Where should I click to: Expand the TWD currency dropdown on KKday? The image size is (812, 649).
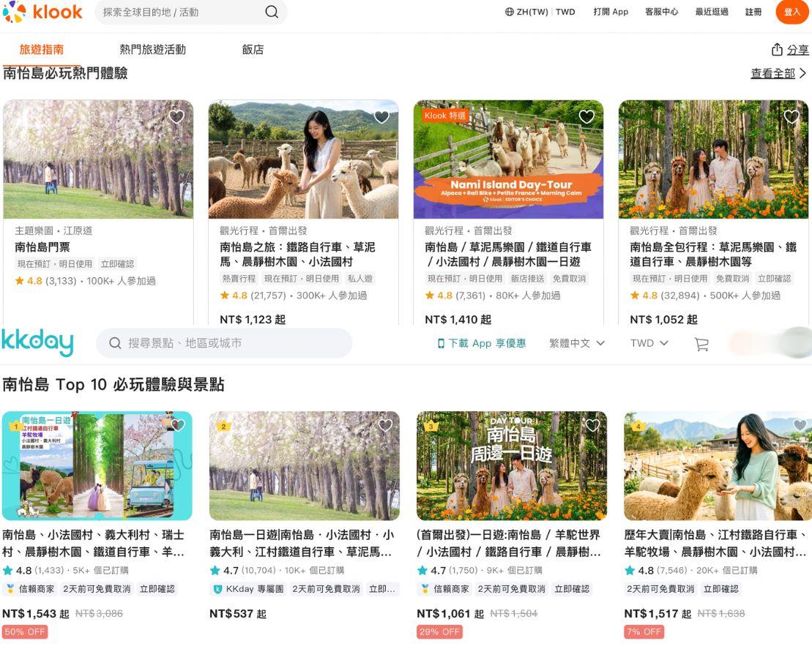(649, 343)
